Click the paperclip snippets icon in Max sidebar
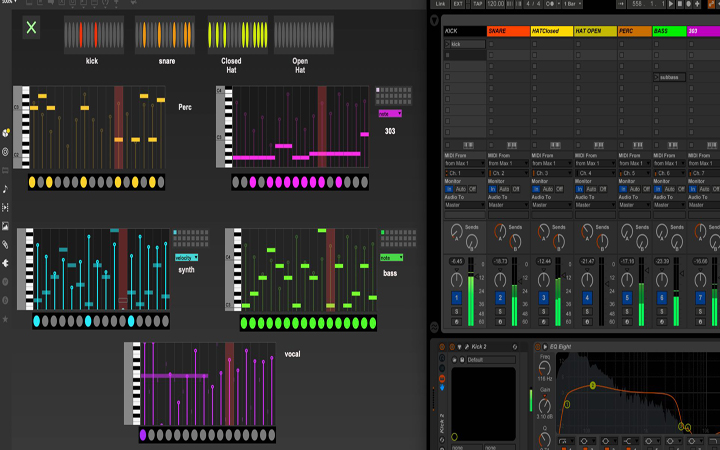The height and width of the screenshot is (450, 720). click(x=6, y=245)
